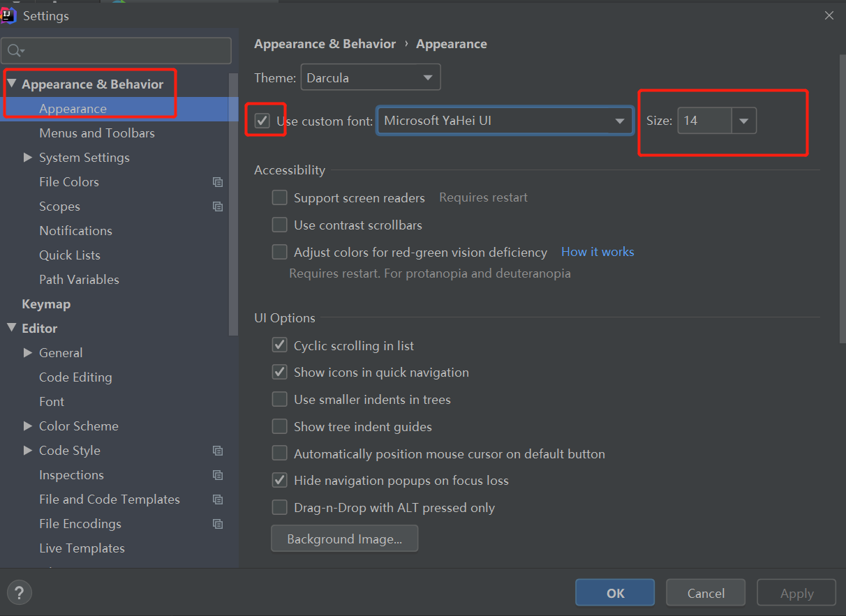Click the project-level icon beside Scopes

218,206
